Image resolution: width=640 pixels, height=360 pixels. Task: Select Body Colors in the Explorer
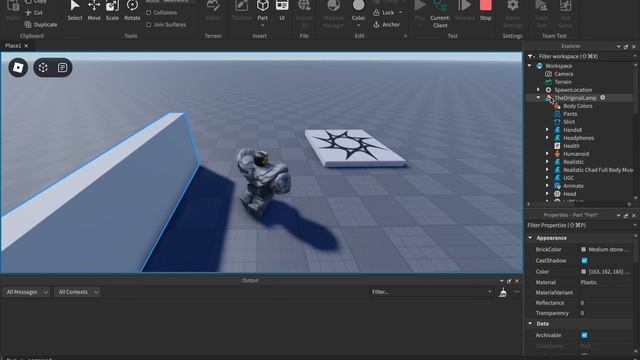578,106
